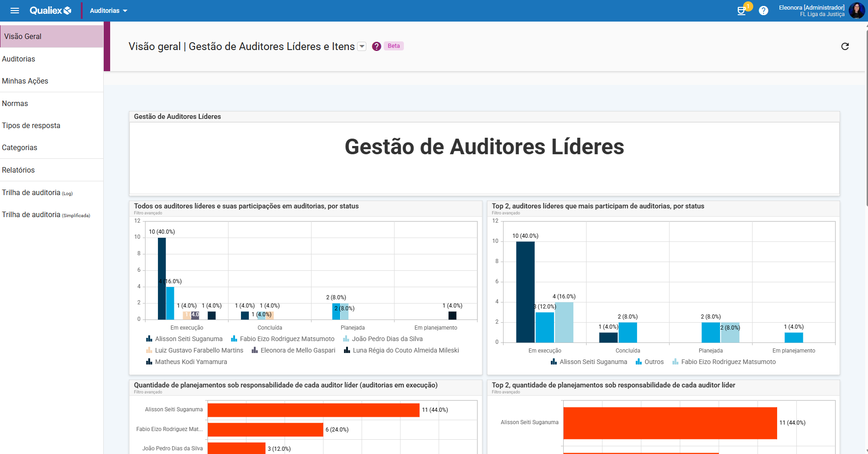868x454 pixels.
Task: Click the Qualiex logo
Action: [x=50, y=11]
